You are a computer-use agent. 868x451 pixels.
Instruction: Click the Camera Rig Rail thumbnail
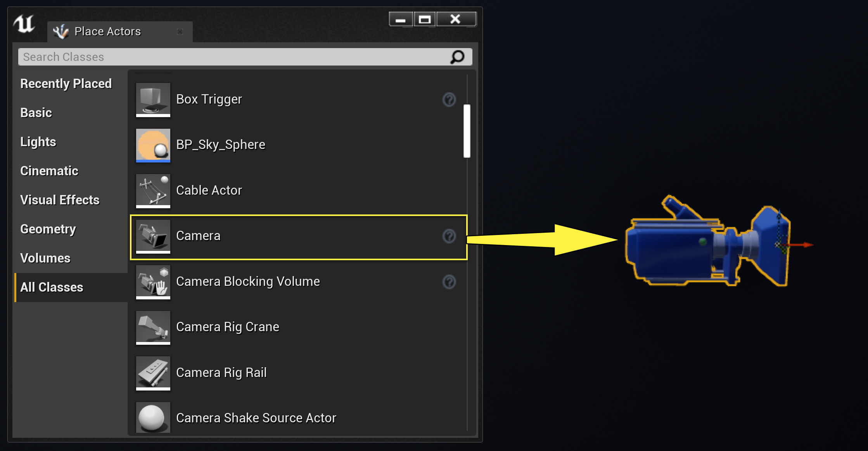pos(153,373)
